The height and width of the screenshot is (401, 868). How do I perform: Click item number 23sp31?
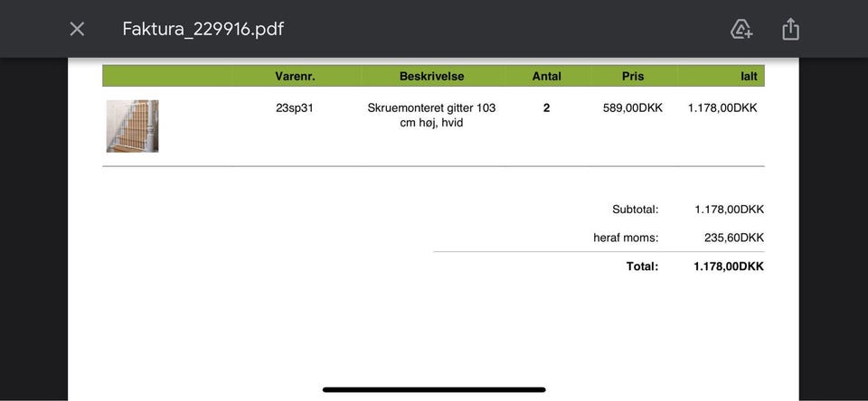[295, 107]
